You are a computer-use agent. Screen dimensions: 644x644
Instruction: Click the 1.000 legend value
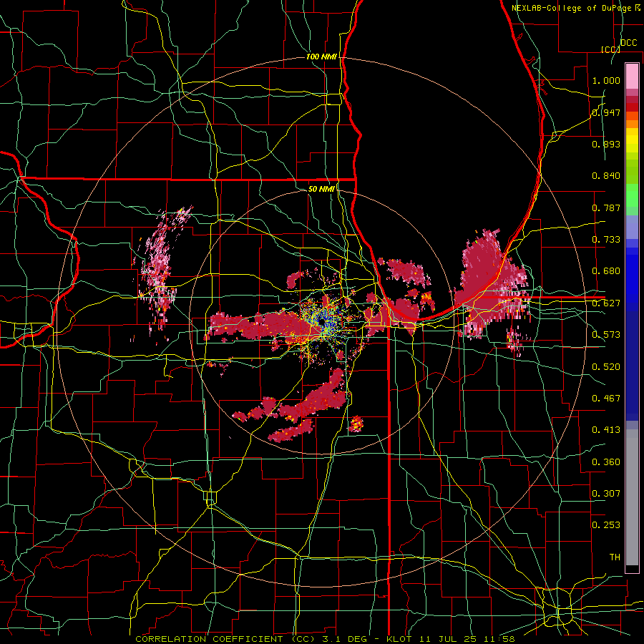click(x=606, y=80)
